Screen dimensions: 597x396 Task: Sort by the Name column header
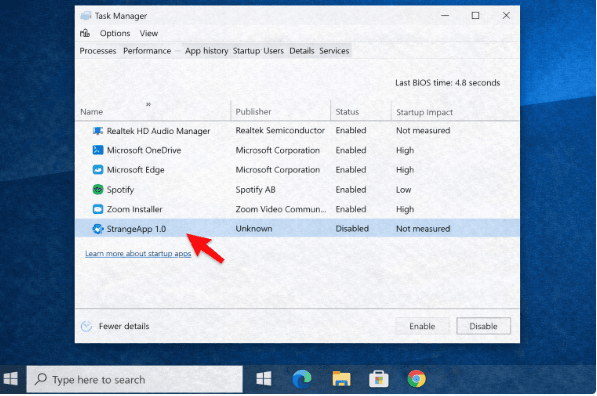(x=92, y=112)
